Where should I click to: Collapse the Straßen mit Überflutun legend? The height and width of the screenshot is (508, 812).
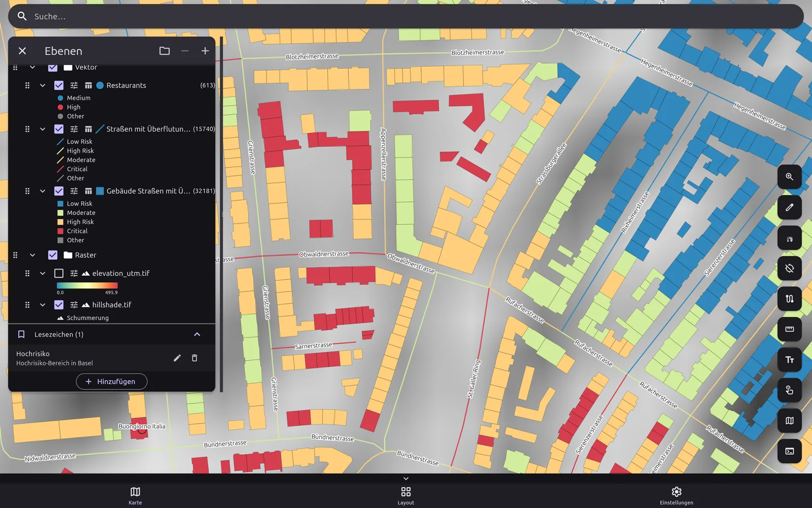click(43, 129)
